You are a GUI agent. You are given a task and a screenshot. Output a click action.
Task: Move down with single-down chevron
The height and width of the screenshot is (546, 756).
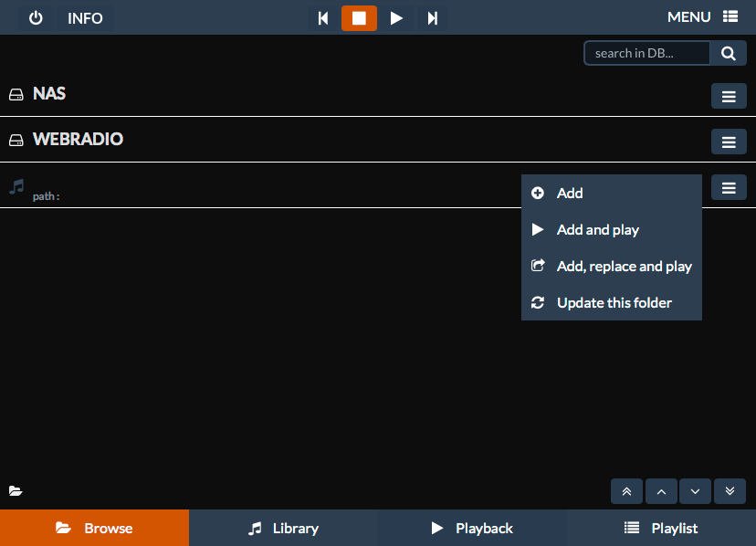click(695, 491)
